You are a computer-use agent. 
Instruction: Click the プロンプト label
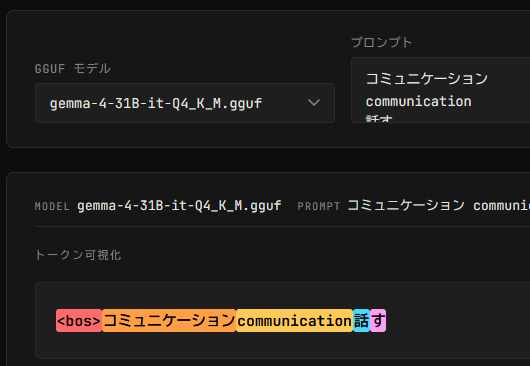coord(382,43)
